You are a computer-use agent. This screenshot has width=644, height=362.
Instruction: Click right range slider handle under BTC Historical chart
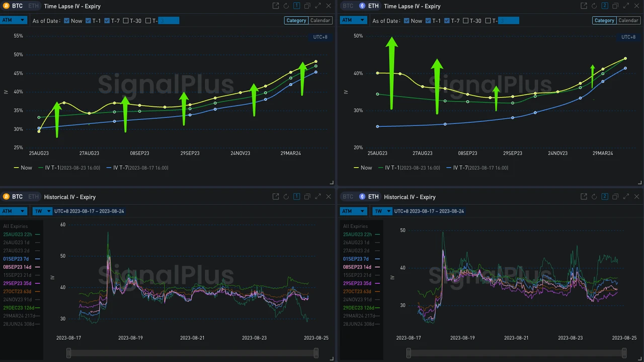pyautogui.click(x=316, y=353)
